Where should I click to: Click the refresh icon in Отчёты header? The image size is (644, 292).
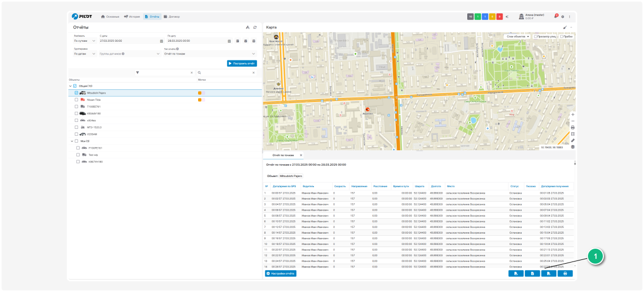(255, 27)
